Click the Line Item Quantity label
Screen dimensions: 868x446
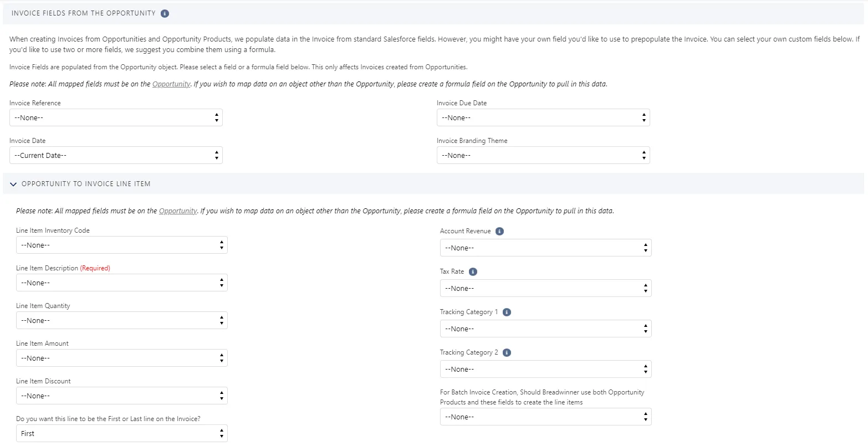pos(43,306)
